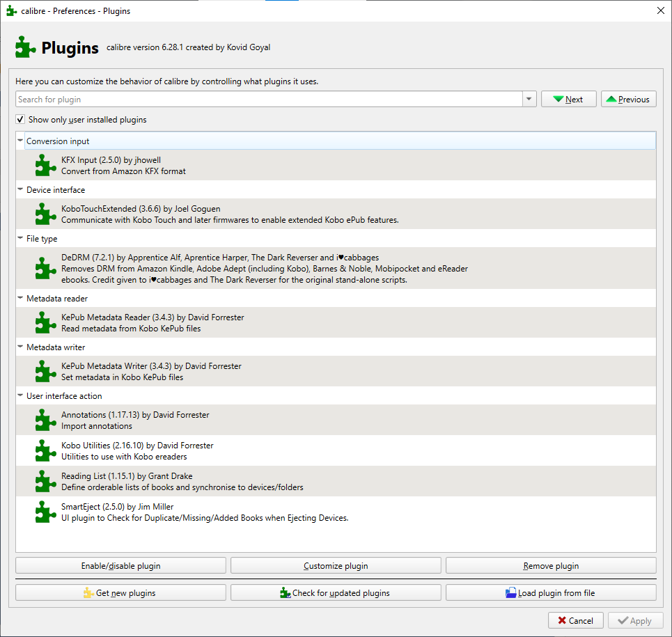
Task: Click the Metadata reader category label
Action: (x=57, y=299)
